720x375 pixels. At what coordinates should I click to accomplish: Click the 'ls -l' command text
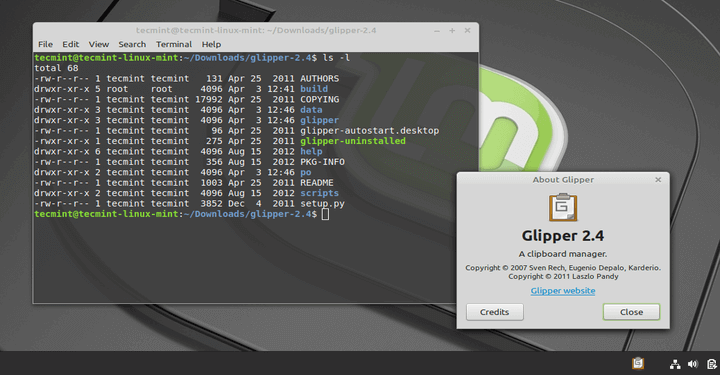click(x=336, y=58)
